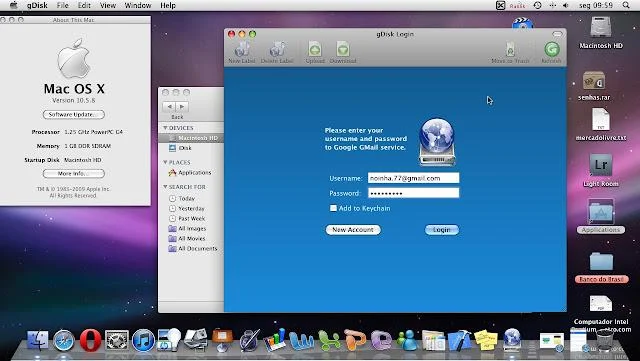
Task: Click Software Update button in About This Mac
Action: point(73,115)
